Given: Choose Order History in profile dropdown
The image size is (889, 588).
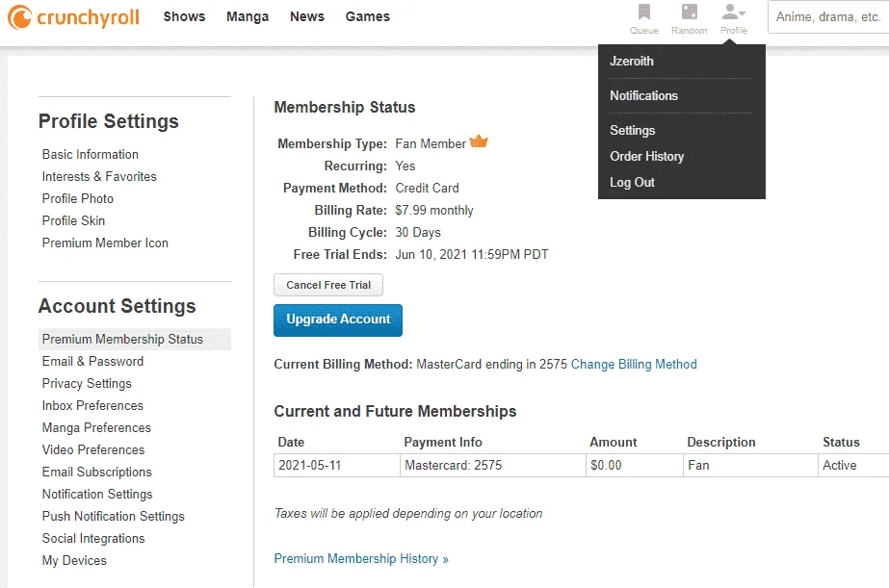Looking at the screenshot, I should click(647, 156).
